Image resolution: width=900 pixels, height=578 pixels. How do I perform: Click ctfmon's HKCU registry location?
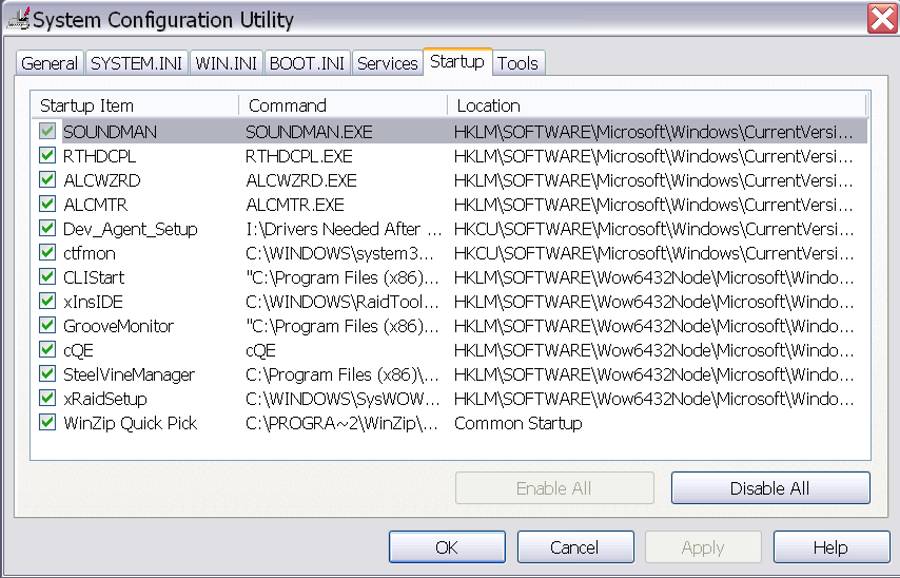(654, 253)
